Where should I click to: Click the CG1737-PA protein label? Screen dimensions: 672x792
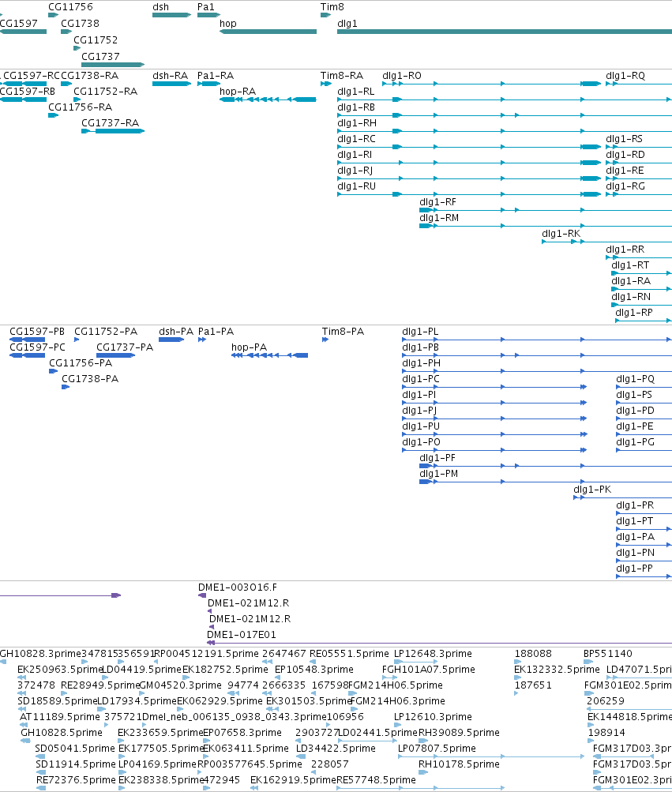pyautogui.click(x=125, y=347)
